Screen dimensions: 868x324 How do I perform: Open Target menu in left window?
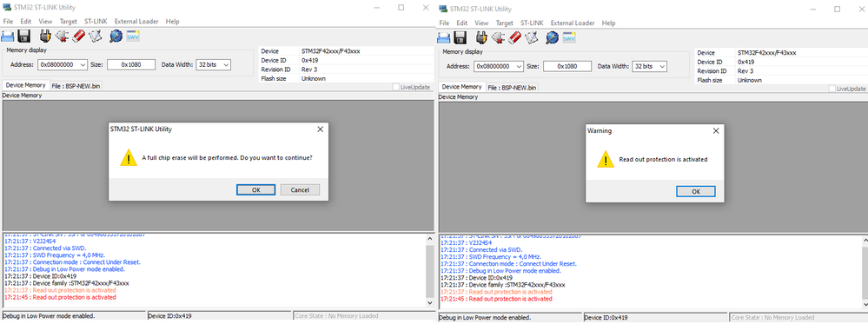69,22
